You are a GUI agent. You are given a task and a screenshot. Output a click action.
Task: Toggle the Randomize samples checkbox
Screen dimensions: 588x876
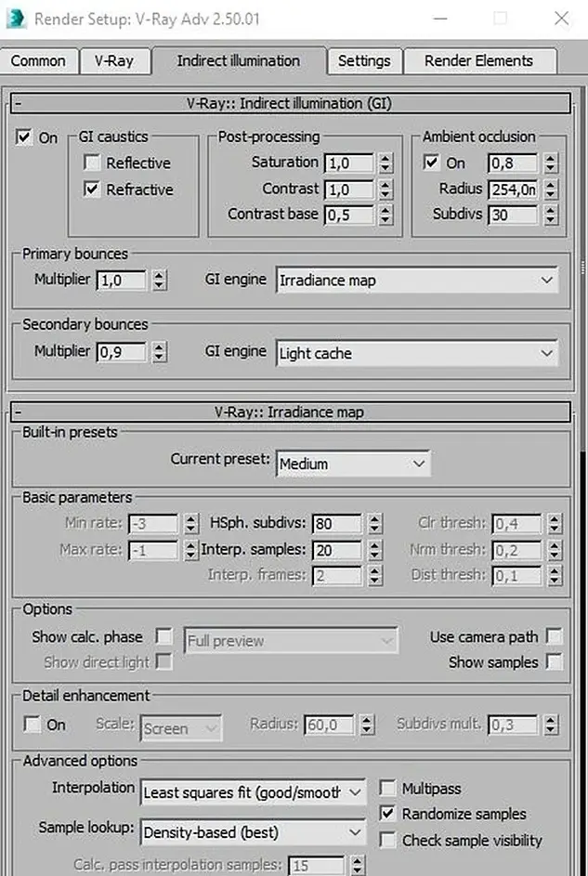click(x=387, y=815)
